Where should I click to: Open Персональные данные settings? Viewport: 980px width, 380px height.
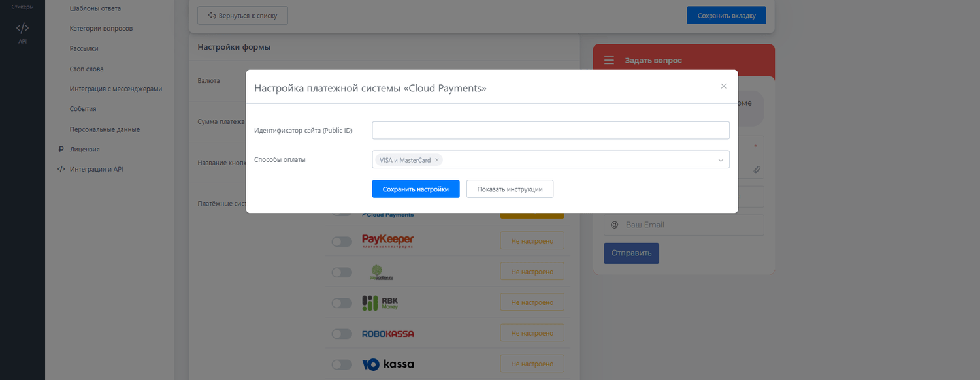click(105, 129)
